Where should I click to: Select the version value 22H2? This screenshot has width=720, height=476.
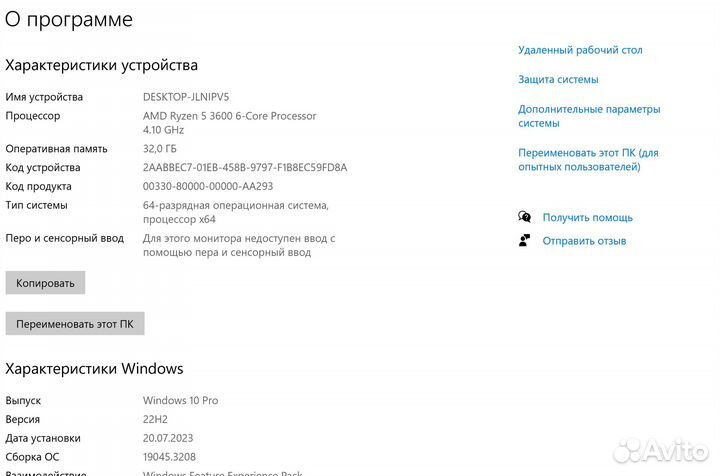pyautogui.click(x=155, y=419)
